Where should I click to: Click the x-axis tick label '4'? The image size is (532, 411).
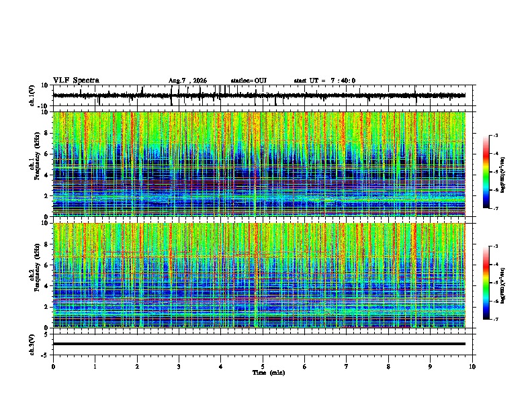tap(221, 367)
